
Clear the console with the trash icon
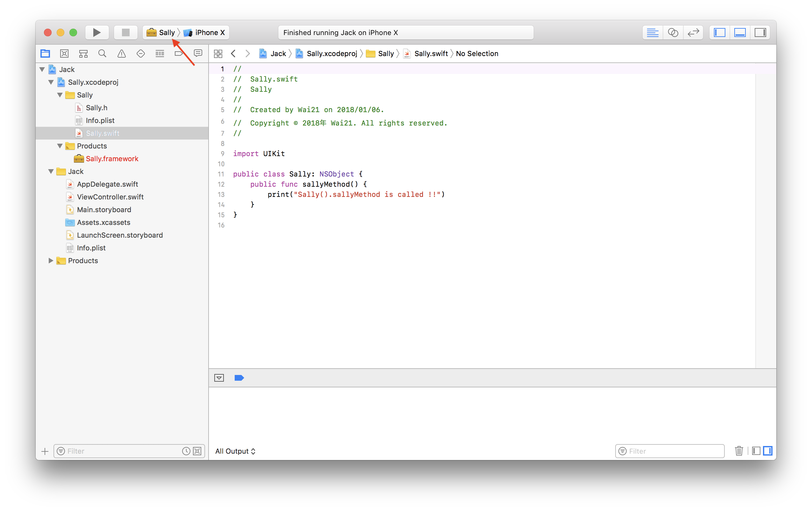pos(739,451)
